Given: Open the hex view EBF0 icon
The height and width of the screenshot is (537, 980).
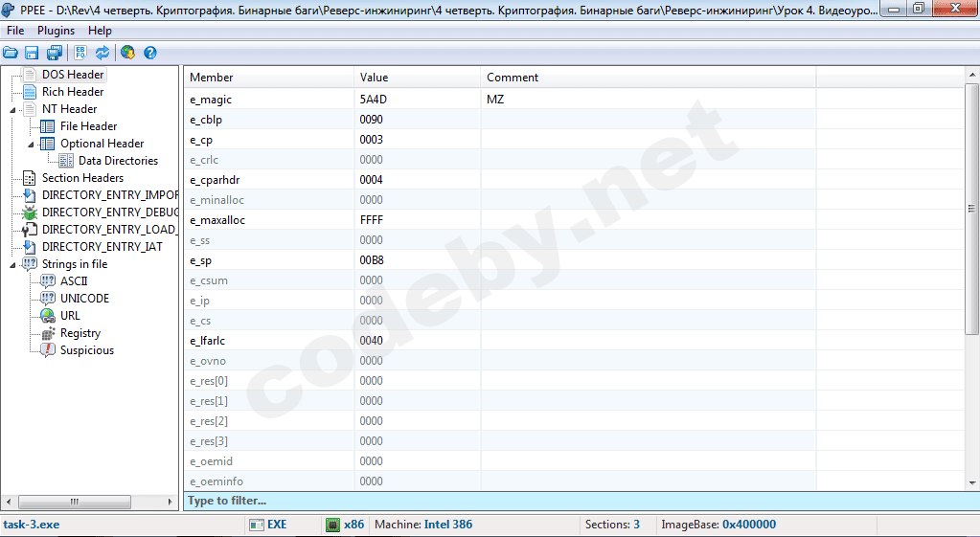Looking at the screenshot, I should (80, 53).
